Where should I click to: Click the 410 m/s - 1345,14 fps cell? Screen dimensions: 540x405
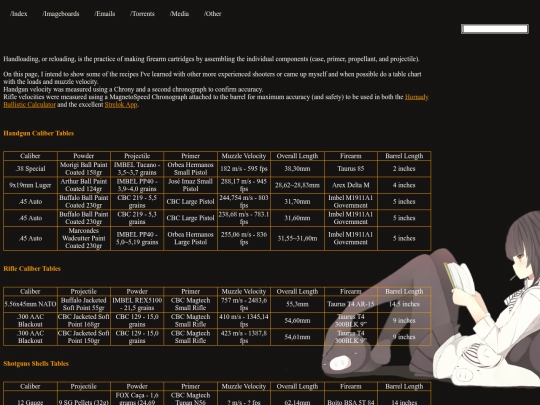coord(244,321)
